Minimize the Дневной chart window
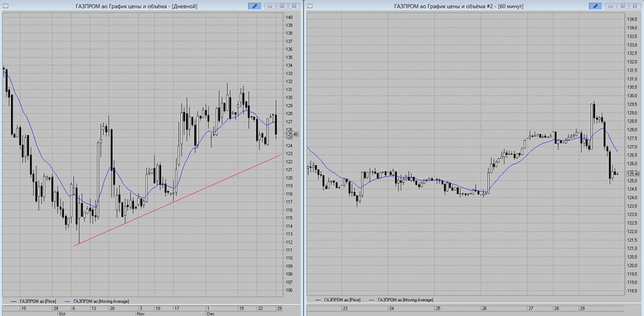 [x=270, y=6]
